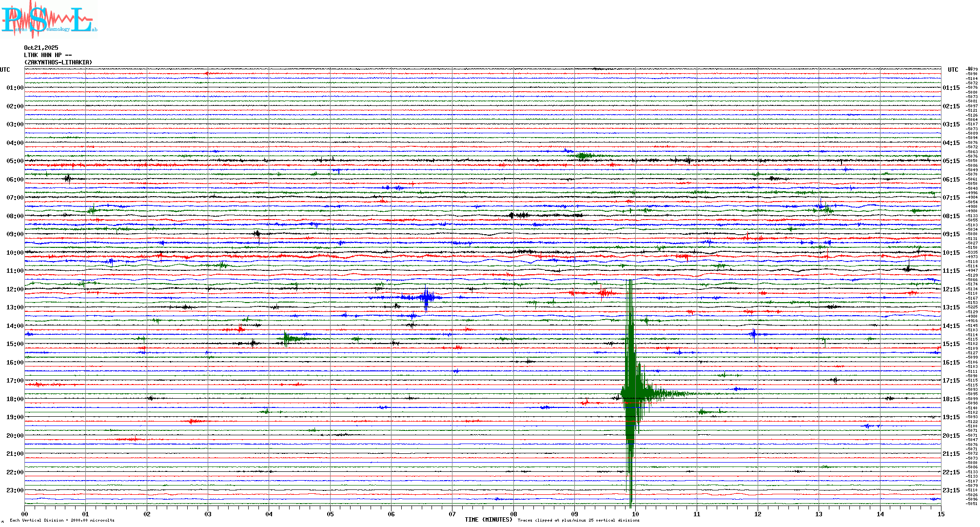
Task: Click the PSL seismology lab logo
Action: point(49,20)
